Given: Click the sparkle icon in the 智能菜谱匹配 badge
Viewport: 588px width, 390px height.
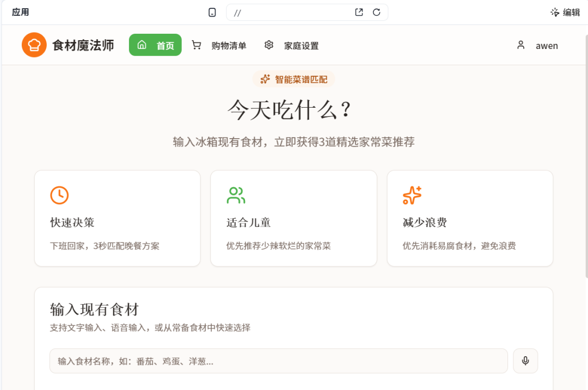Looking at the screenshot, I should tap(264, 79).
